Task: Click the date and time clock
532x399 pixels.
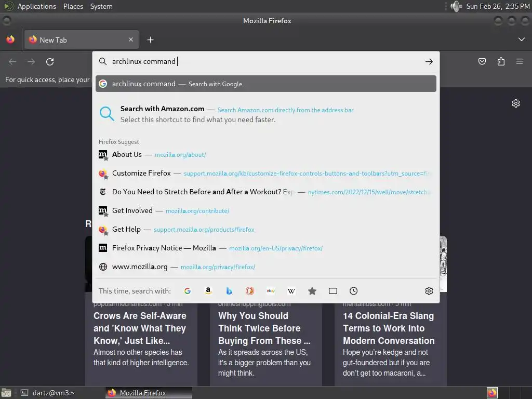Action: [x=498, y=6]
